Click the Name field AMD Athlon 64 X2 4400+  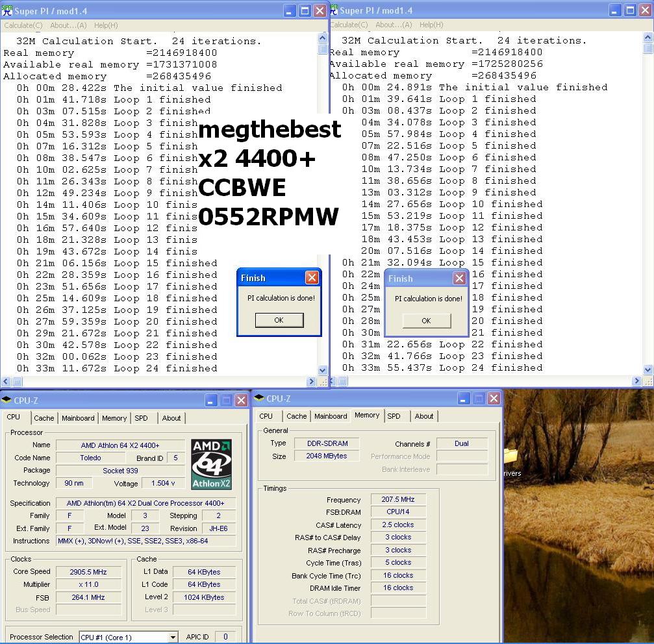coord(120,445)
